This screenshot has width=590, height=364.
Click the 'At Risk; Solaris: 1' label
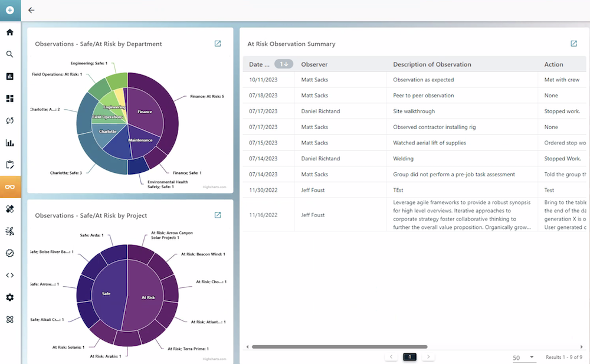(x=68, y=347)
